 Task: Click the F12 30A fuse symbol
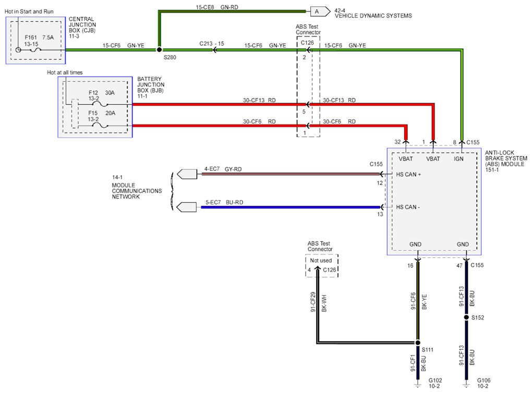(101, 104)
